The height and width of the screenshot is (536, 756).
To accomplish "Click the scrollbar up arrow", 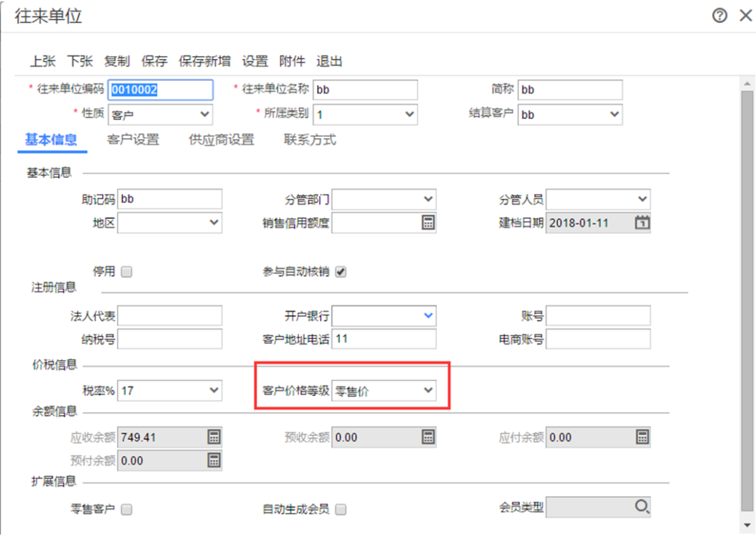I will pos(747,84).
